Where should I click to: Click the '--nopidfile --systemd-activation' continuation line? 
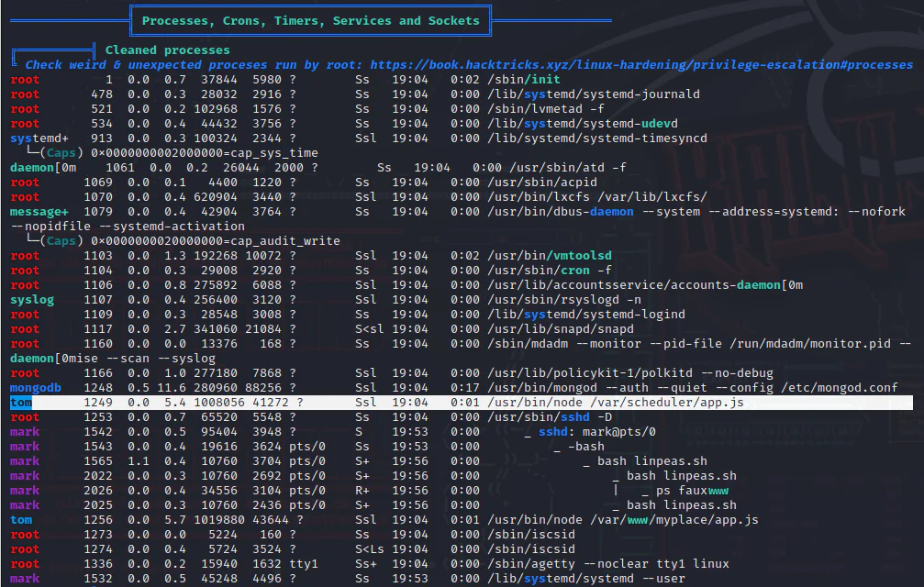coord(128,226)
